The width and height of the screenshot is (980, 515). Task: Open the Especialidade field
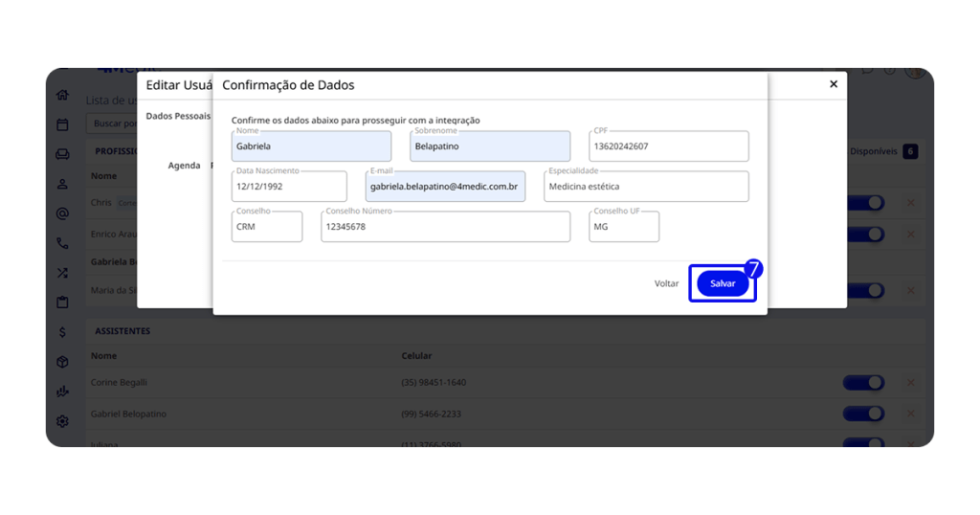(646, 187)
